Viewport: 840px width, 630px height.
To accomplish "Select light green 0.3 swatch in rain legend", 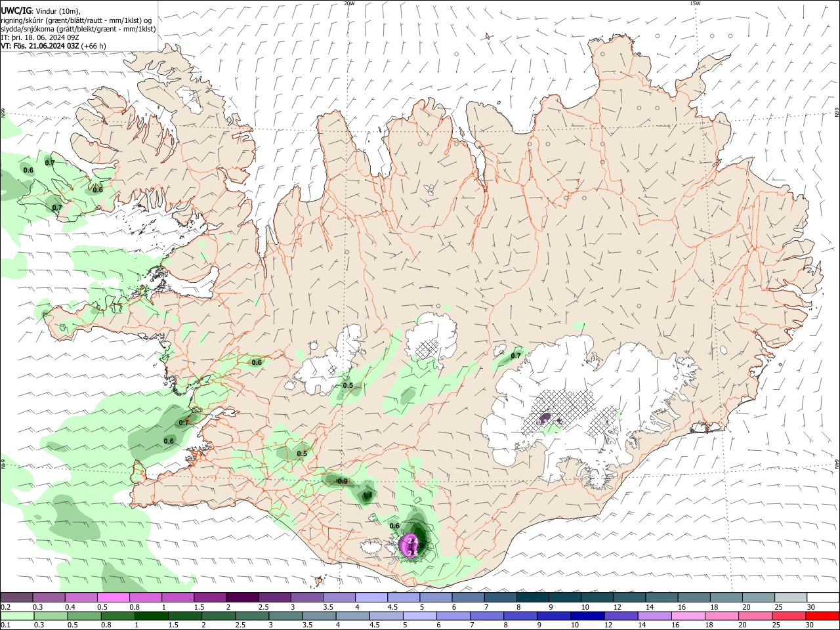I will 52,616.
